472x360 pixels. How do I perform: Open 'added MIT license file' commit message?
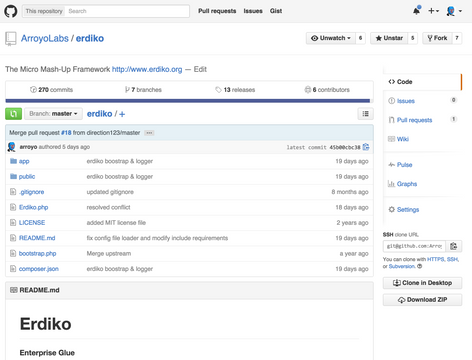click(x=116, y=223)
